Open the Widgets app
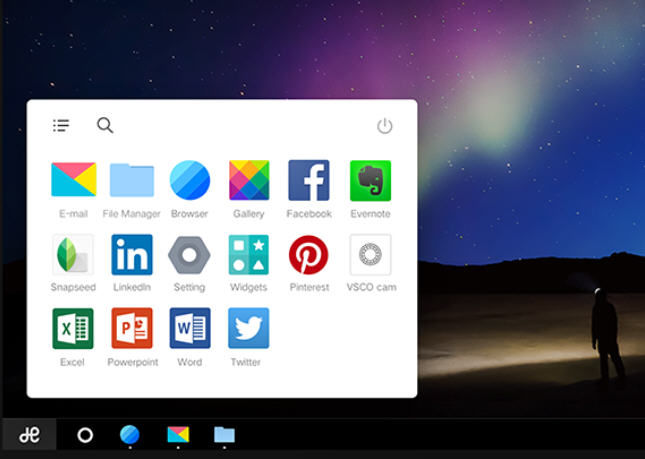The image size is (645, 459). 249,255
